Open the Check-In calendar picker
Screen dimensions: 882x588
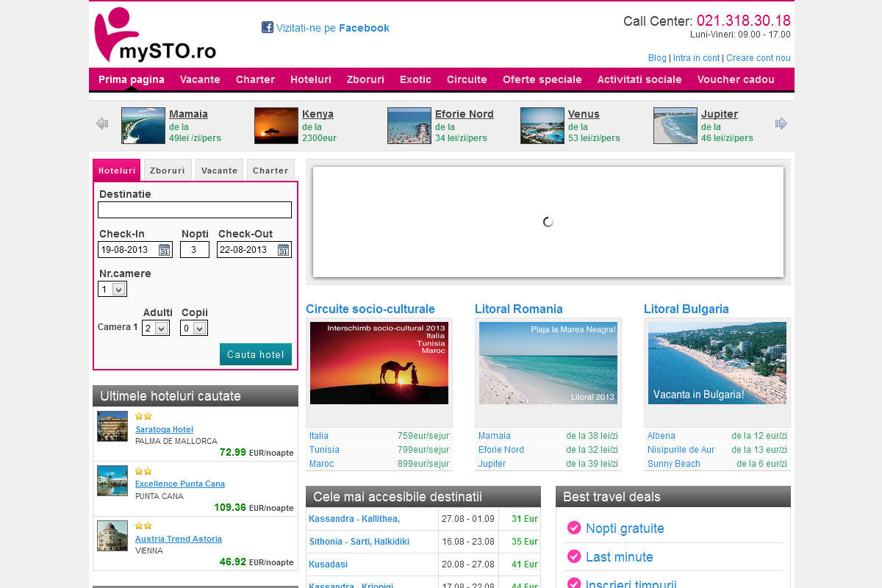tap(165, 249)
